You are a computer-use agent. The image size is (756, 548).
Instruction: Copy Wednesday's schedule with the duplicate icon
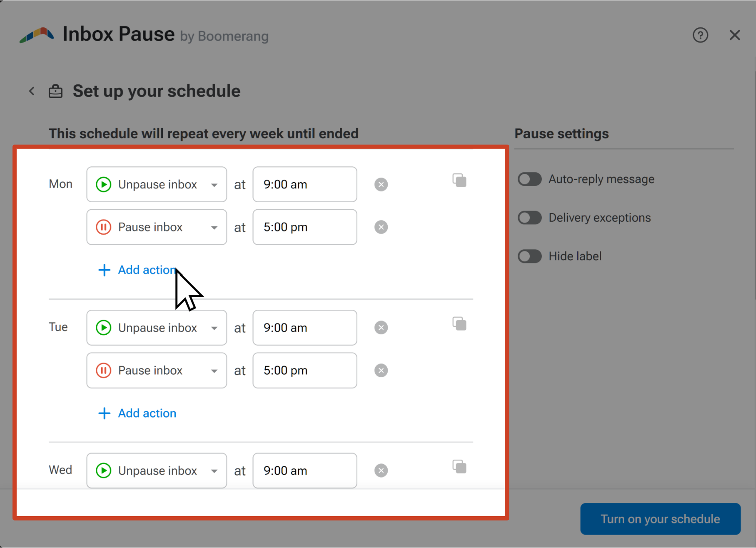(x=460, y=466)
